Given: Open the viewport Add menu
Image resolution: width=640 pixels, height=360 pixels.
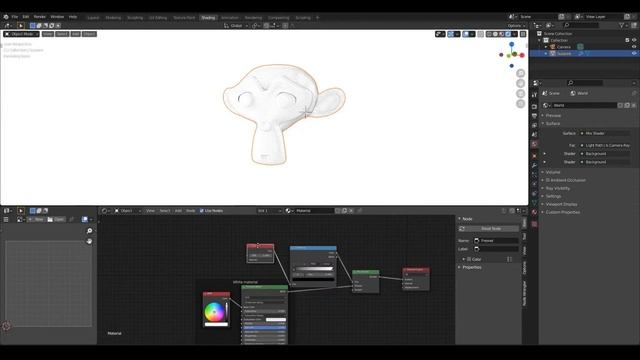Looking at the screenshot, I should [x=76, y=34].
